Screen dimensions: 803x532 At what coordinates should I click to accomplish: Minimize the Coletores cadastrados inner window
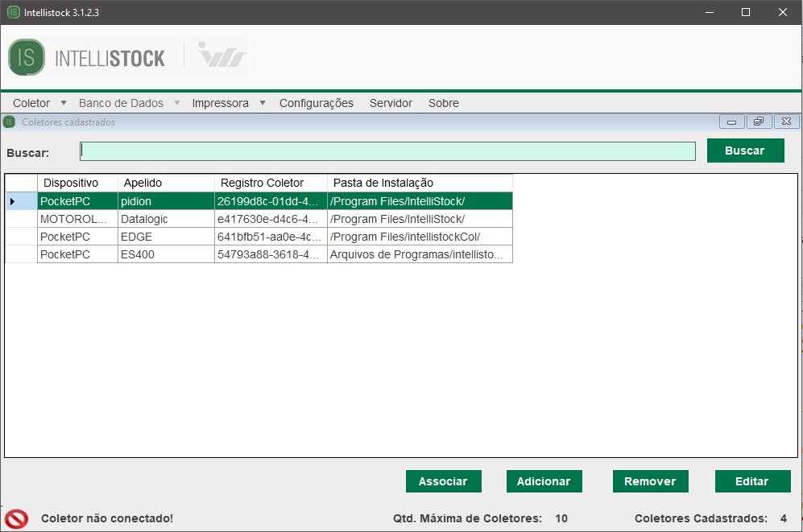tap(732, 122)
